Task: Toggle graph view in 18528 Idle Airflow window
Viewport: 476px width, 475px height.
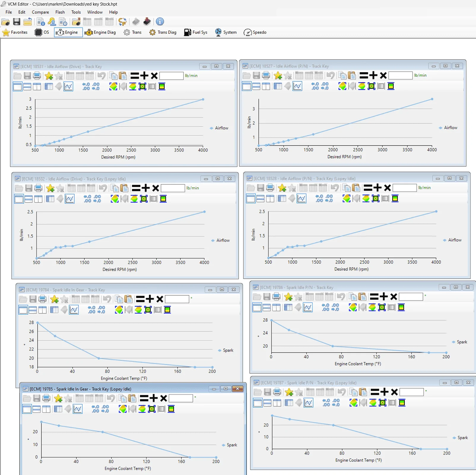Action: pos(302,198)
